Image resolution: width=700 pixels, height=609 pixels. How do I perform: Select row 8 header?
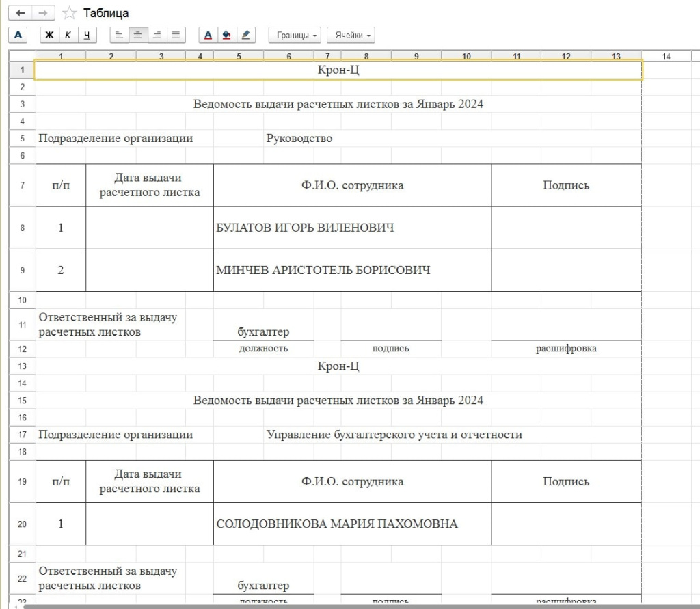click(x=23, y=228)
